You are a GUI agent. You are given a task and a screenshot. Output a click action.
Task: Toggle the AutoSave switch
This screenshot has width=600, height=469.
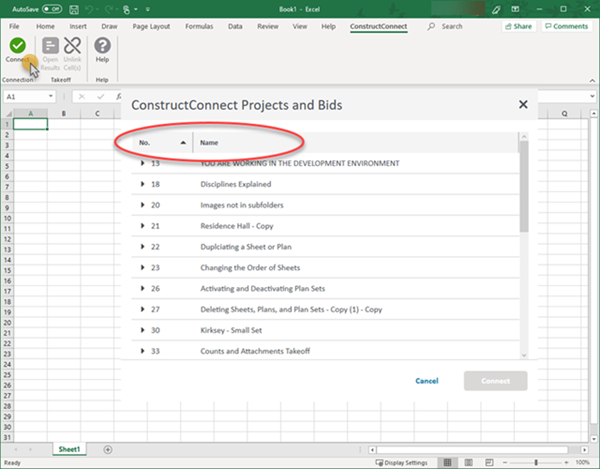pyautogui.click(x=52, y=9)
